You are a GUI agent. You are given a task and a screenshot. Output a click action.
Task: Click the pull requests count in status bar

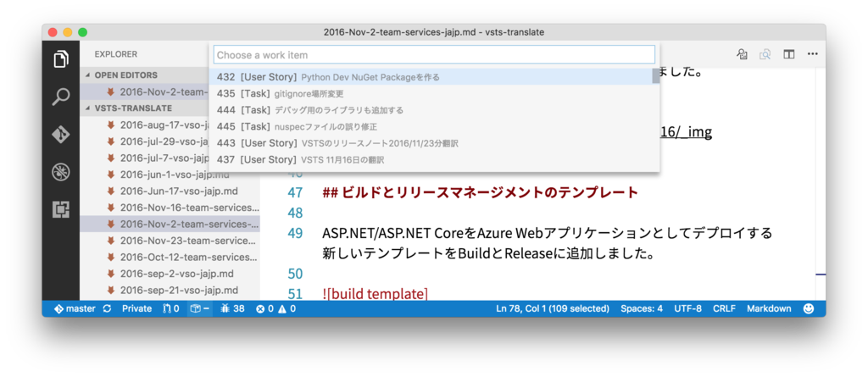[x=171, y=309]
